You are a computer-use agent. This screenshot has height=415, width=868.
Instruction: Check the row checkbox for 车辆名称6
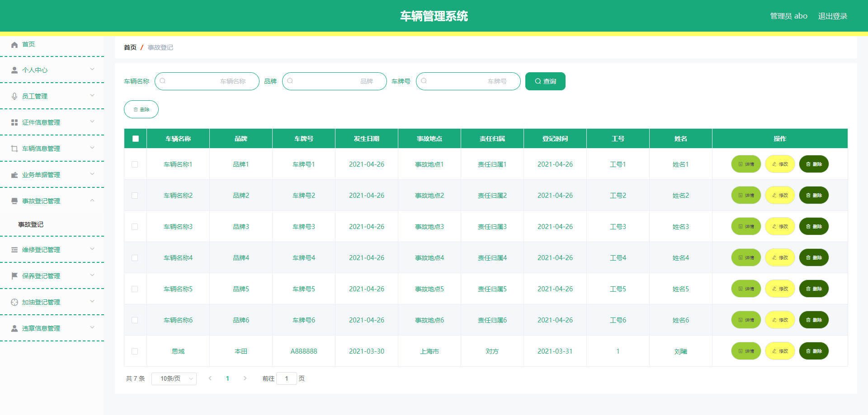click(x=135, y=321)
